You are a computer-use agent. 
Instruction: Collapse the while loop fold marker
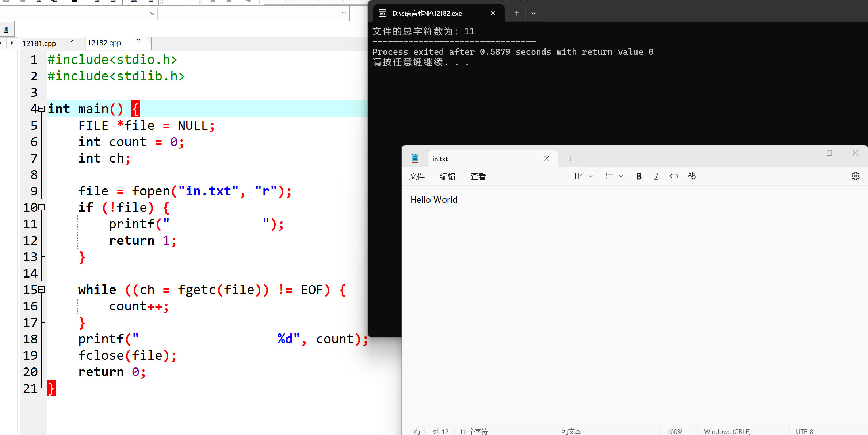click(42, 290)
